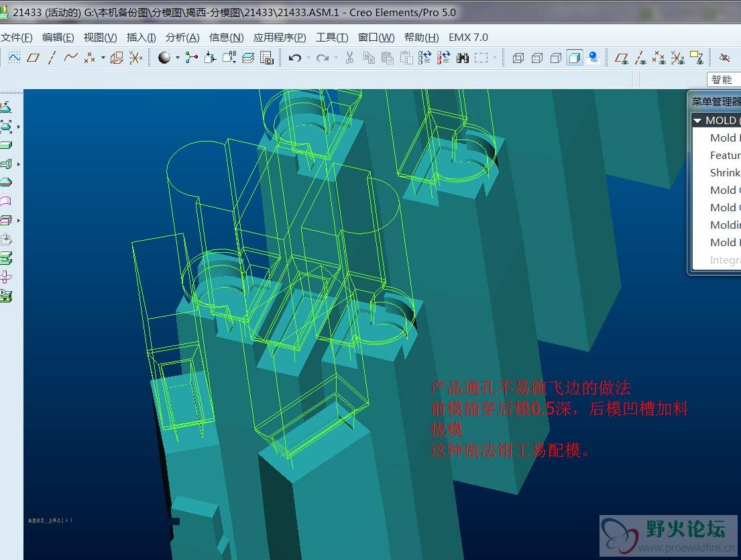Select the datum point tool
Screen dimensions: 741x560
coord(90,58)
